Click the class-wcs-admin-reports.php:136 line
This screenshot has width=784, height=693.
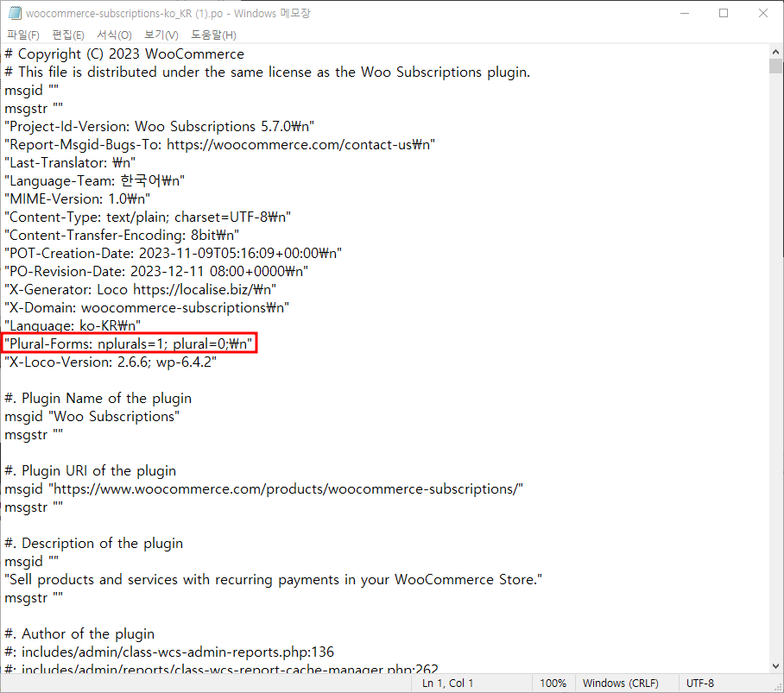(169, 652)
